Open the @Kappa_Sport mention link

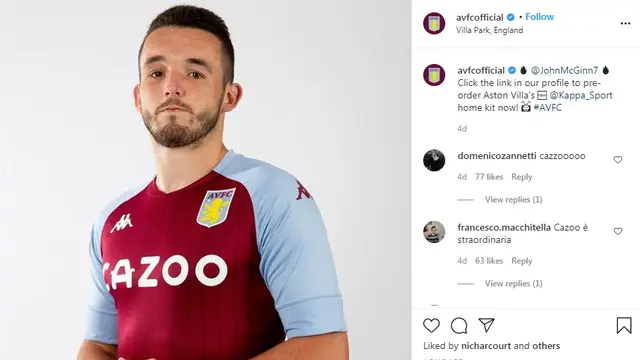(x=581, y=95)
